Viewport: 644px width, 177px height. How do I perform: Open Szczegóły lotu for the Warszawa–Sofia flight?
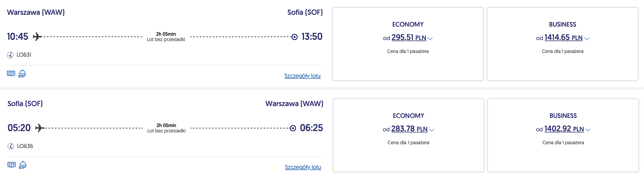pos(302,76)
